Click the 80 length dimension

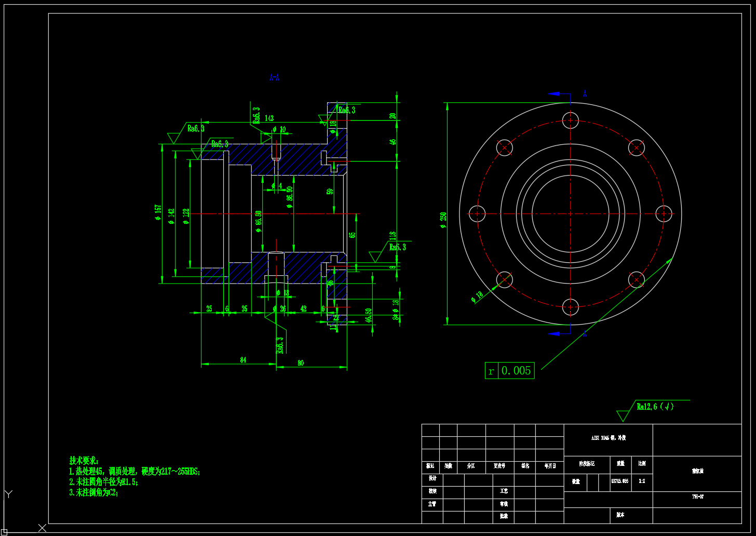(301, 363)
